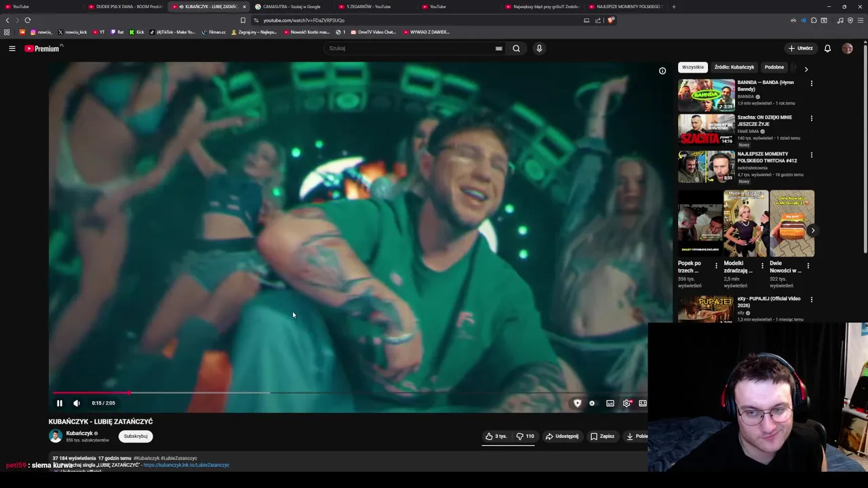
Task: Open the browser apps grid icon
Action: click(x=7, y=32)
